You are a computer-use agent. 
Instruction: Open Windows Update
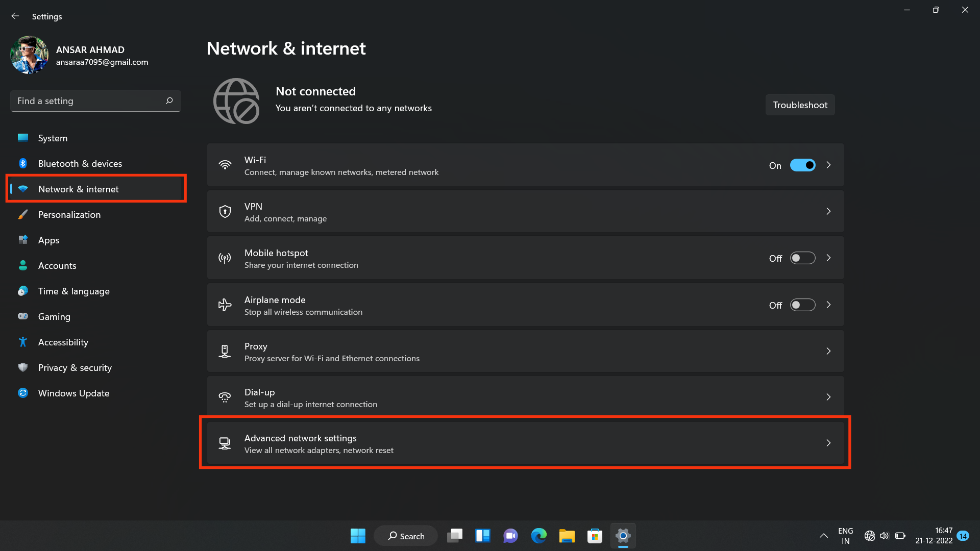pyautogui.click(x=96, y=393)
